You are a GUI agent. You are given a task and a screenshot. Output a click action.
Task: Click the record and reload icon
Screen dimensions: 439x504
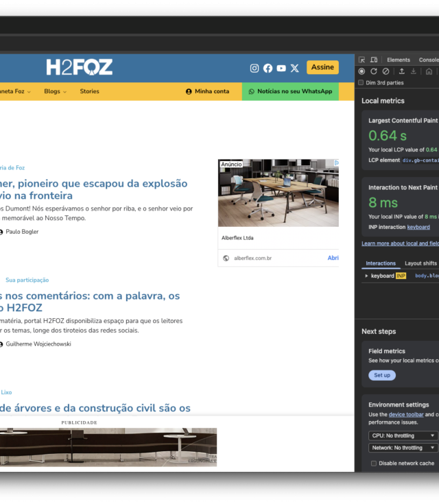374,71
